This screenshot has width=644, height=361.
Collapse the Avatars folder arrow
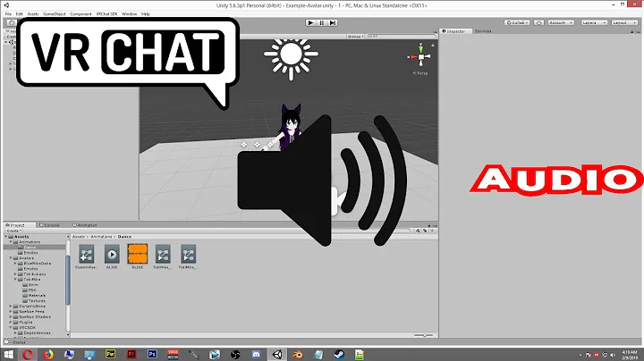(11, 258)
